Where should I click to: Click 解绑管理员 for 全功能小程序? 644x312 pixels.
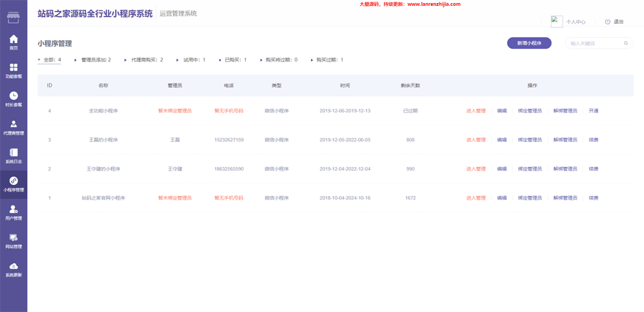click(x=565, y=111)
